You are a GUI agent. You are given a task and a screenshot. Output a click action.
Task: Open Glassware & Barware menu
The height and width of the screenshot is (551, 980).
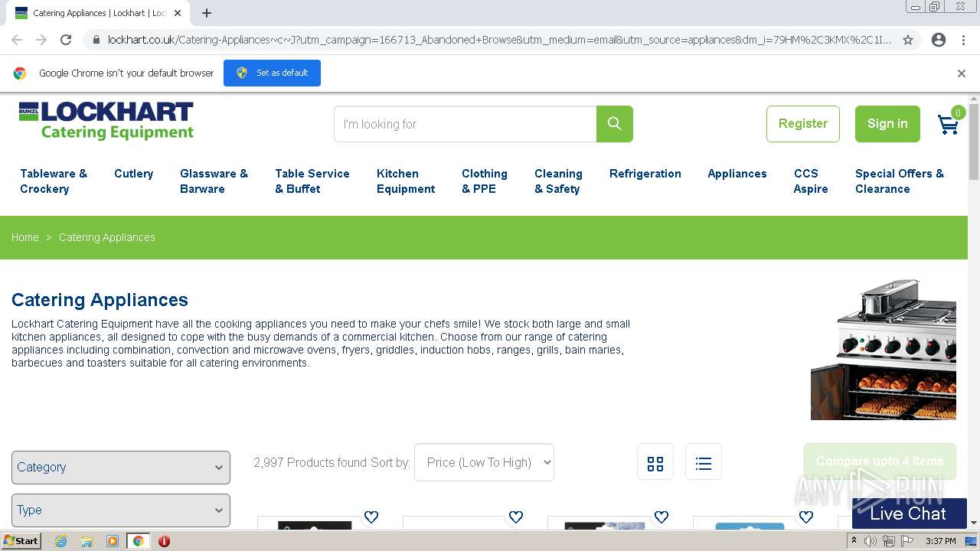pos(214,181)
